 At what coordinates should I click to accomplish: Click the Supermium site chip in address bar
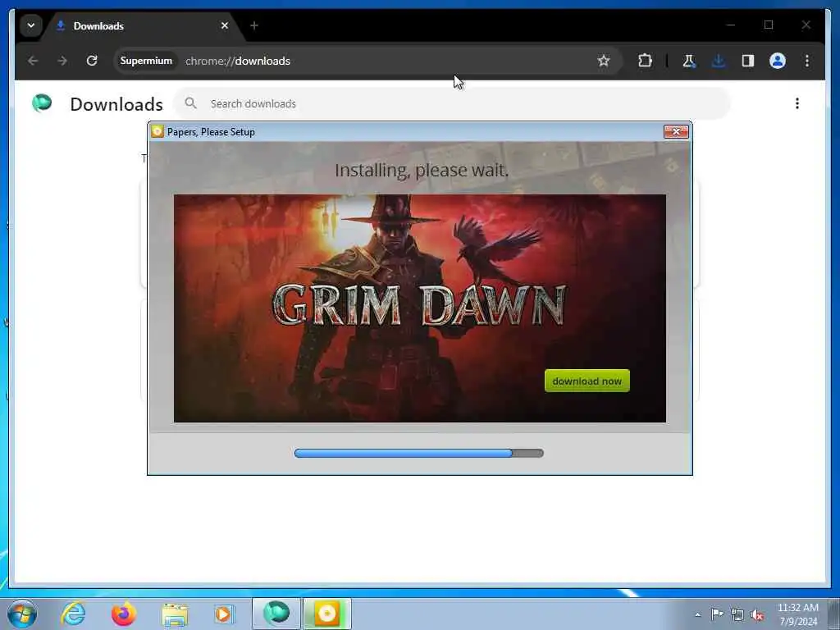(146, 61)
